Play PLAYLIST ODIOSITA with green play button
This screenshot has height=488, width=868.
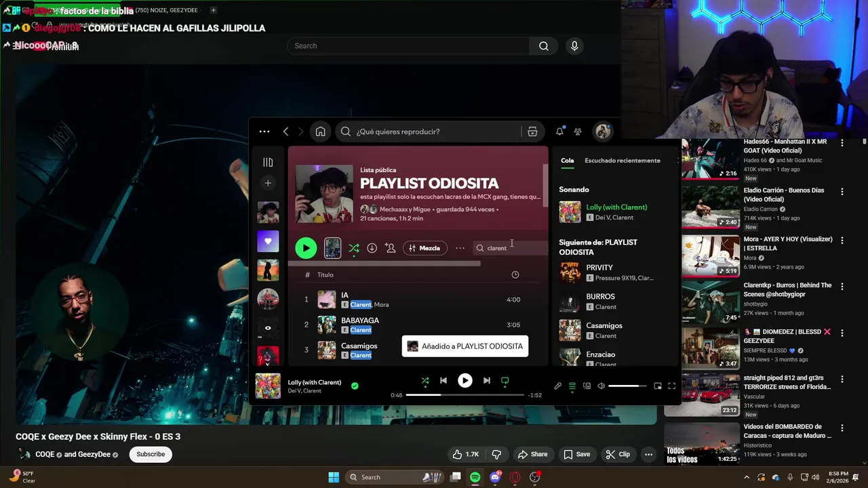click(306, 248)
